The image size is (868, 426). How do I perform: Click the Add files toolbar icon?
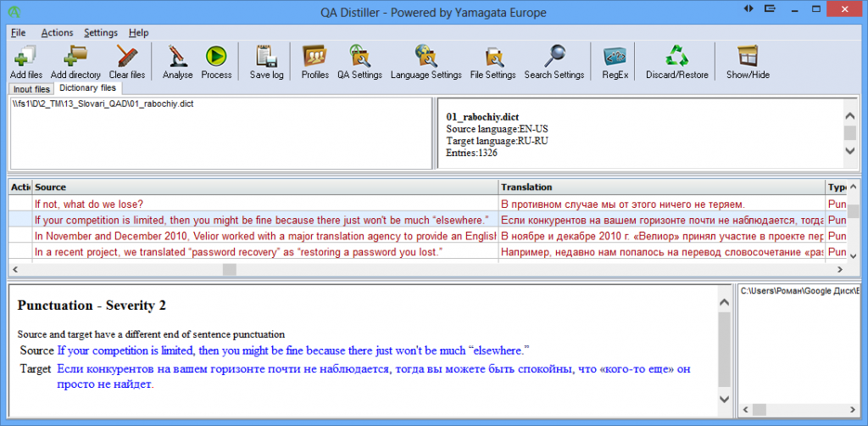click(x=25, y=58)
